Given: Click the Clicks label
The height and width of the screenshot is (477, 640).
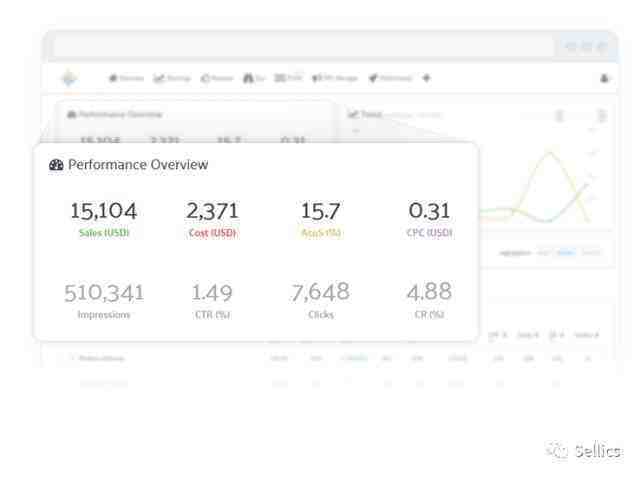Looking at the screenshot, I should point(321,315).
